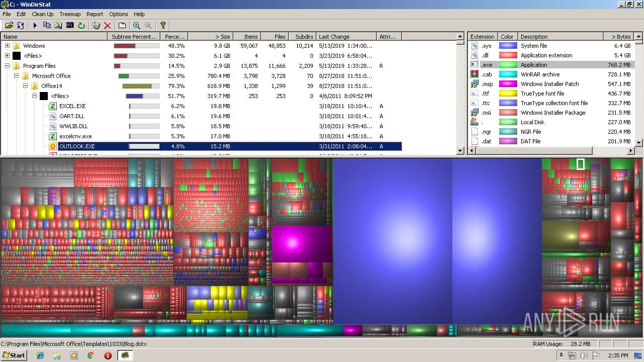Click the Refresh All toolbar icon

coord(21,25)
